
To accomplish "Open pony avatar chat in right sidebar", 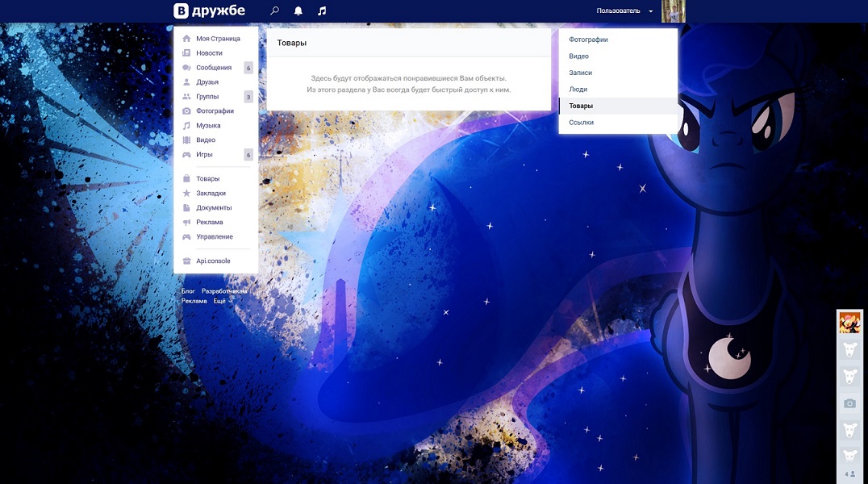I will point(849,323).
